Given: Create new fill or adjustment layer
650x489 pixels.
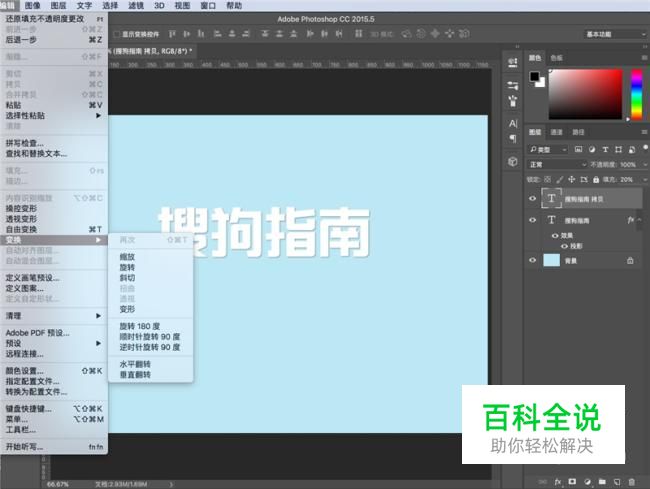Looking at the screenshot, I should click(587, 482).
